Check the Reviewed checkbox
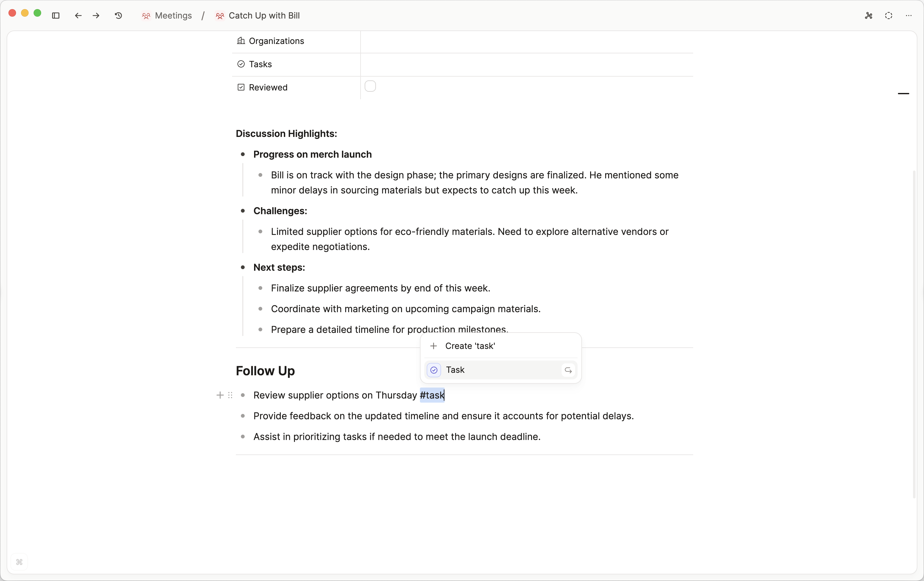 [x=370, y=86]
